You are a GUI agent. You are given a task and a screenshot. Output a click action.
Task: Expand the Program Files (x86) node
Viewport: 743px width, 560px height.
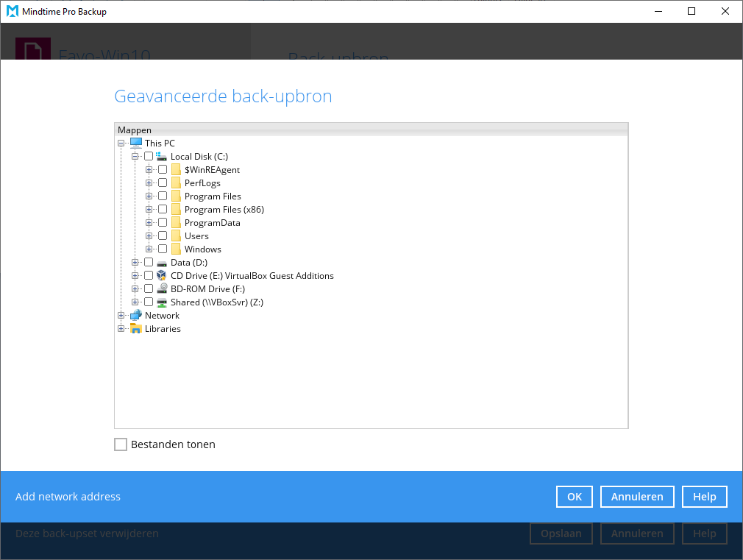tap(149, 210)
